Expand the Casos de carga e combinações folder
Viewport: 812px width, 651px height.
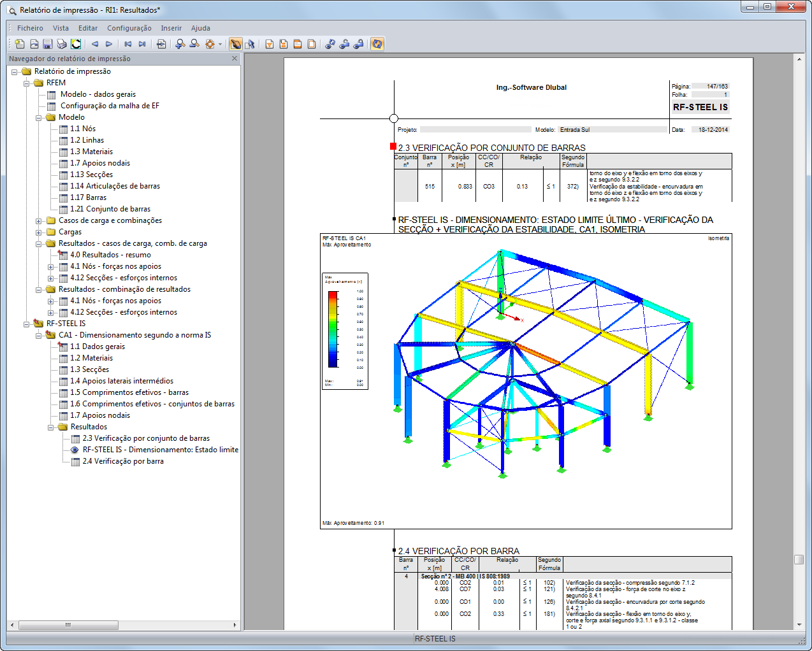click(39, 221)
